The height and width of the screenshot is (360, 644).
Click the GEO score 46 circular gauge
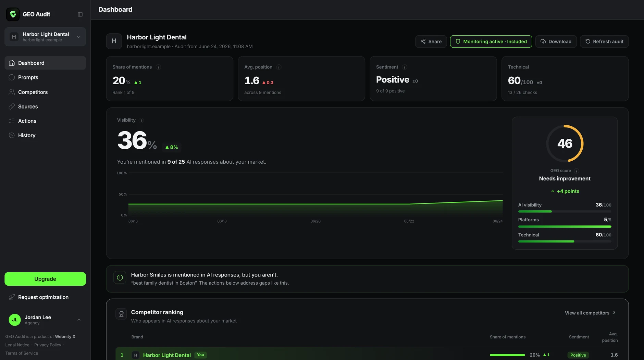point(565,143)
